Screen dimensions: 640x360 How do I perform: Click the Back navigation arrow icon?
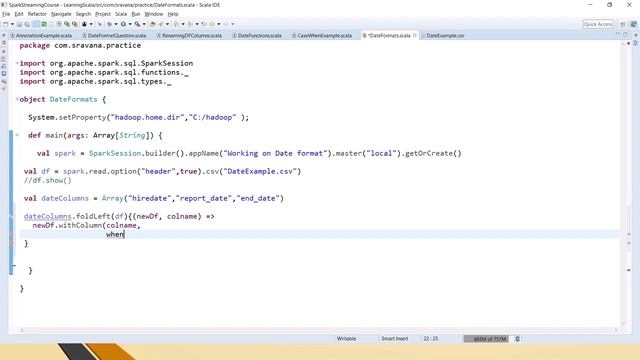212,24
